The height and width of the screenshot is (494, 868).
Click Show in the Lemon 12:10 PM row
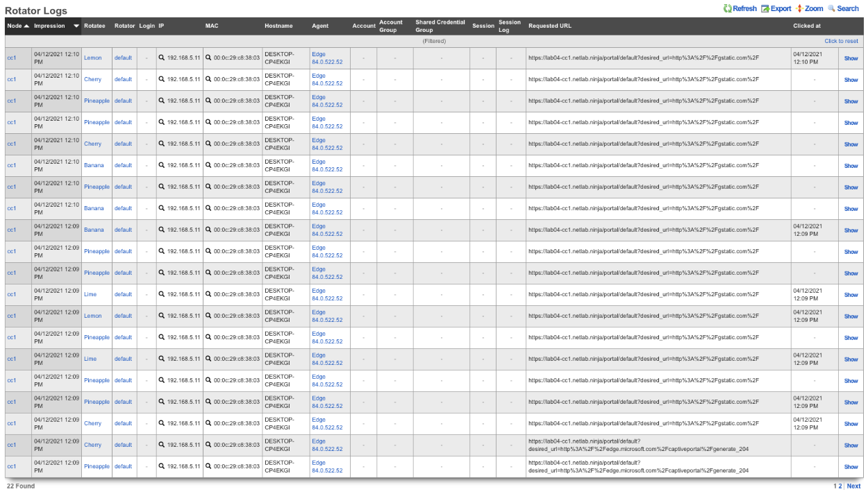(851, 58)
